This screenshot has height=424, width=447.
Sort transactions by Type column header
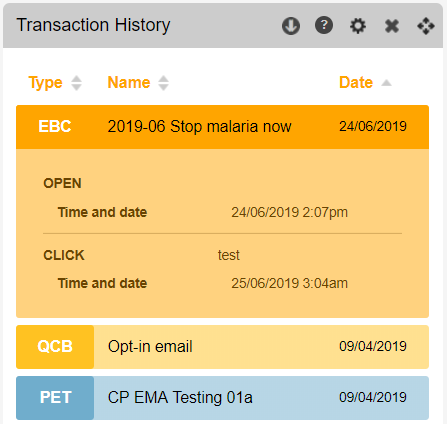point(45,82)
